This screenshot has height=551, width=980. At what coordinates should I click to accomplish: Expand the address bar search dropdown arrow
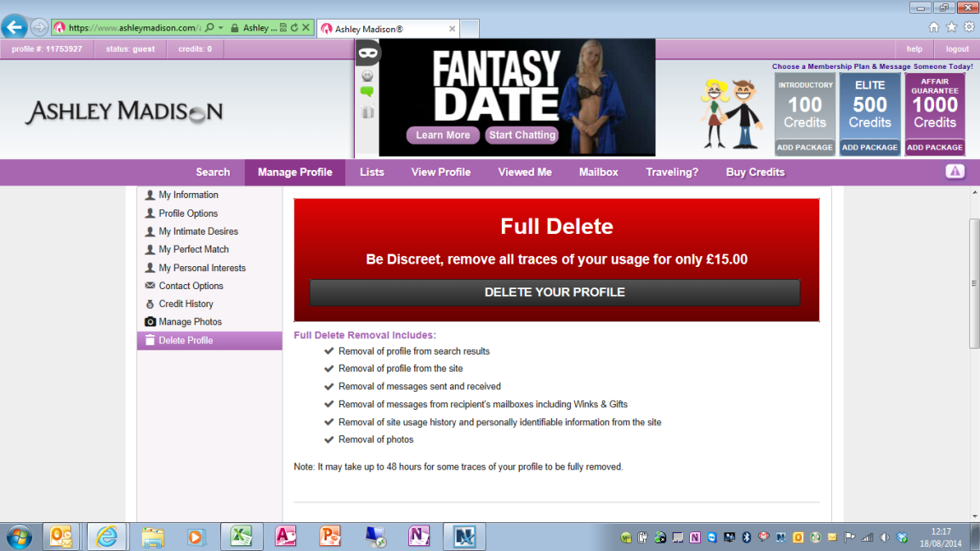click(221, 28)
